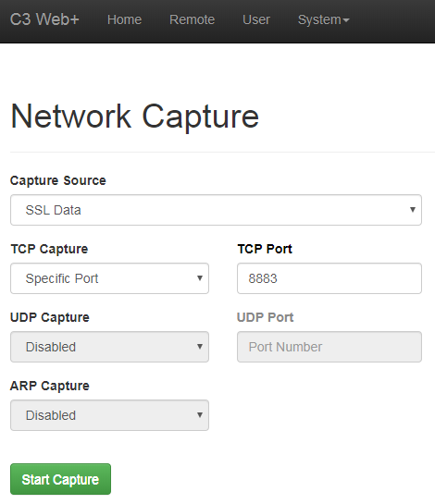Expand the System dropdown menu
This screenshot has width=435, height=504.
click(323, 20)
